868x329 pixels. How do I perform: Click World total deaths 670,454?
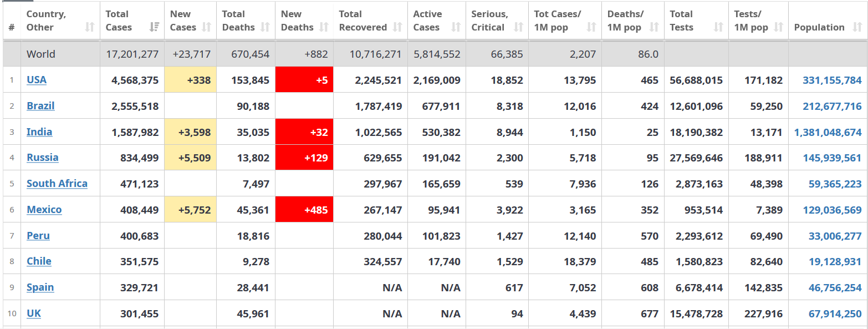tap(250, 54)
